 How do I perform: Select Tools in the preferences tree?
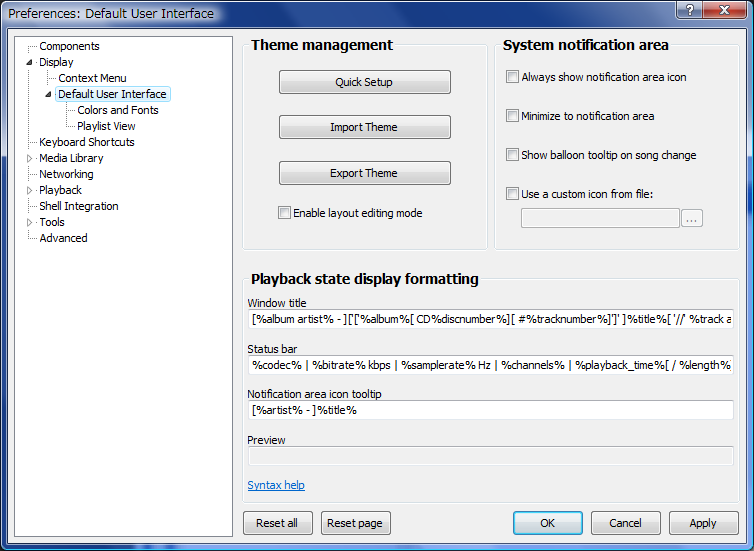pos(52,222)
